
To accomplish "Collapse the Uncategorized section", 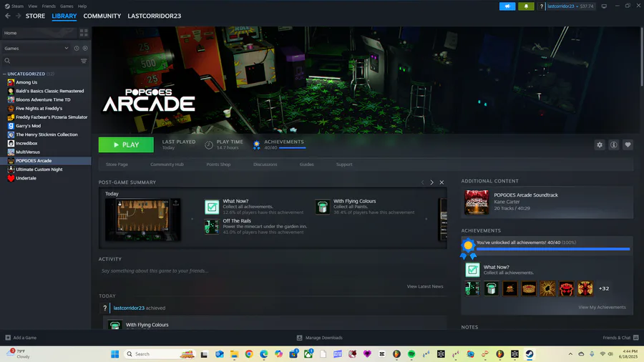I will 4,74.
